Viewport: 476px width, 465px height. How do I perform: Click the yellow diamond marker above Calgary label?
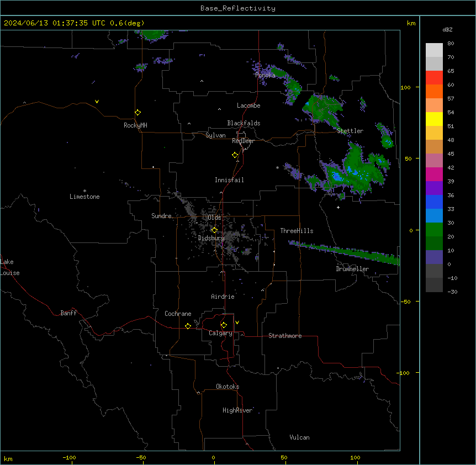pyautogui.click(x=224, y=325)
